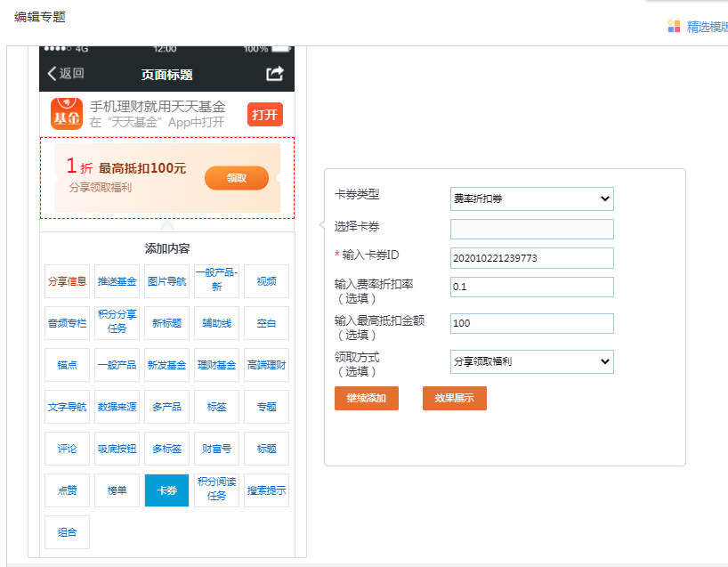Click the 编辑专题 page heading
The image size is (728, 567).
40,17
